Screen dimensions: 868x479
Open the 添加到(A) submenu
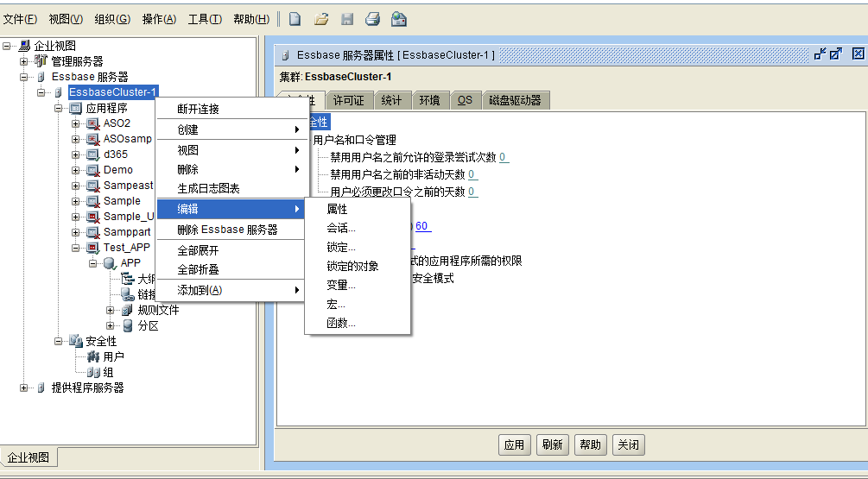click(231, 290)
